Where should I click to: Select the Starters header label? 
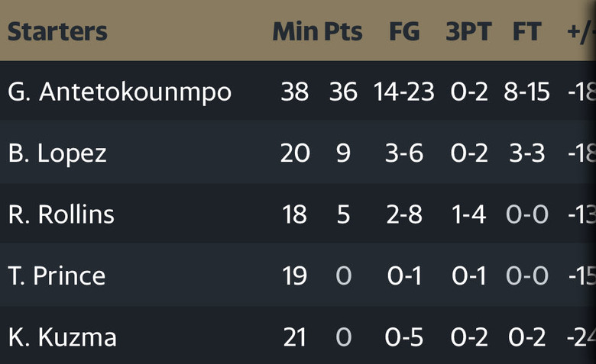[x=57, y=31]
